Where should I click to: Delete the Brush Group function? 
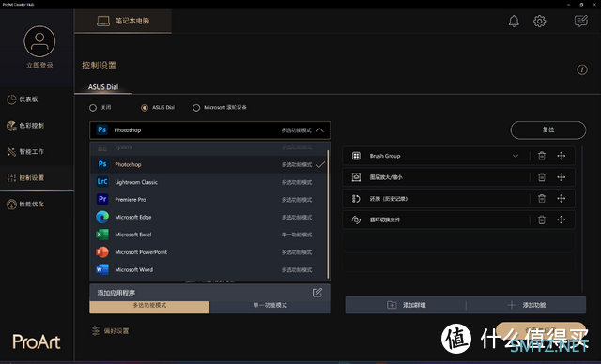(542, 156)
